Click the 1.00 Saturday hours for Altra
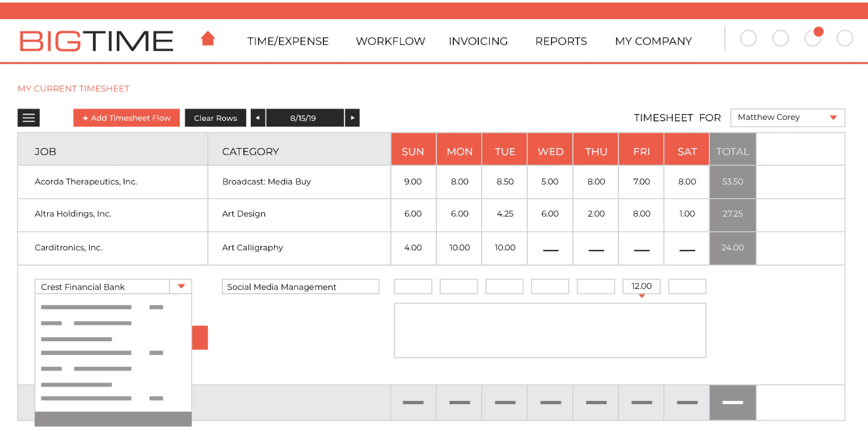 pyautogui.click(x=687, y=214)
